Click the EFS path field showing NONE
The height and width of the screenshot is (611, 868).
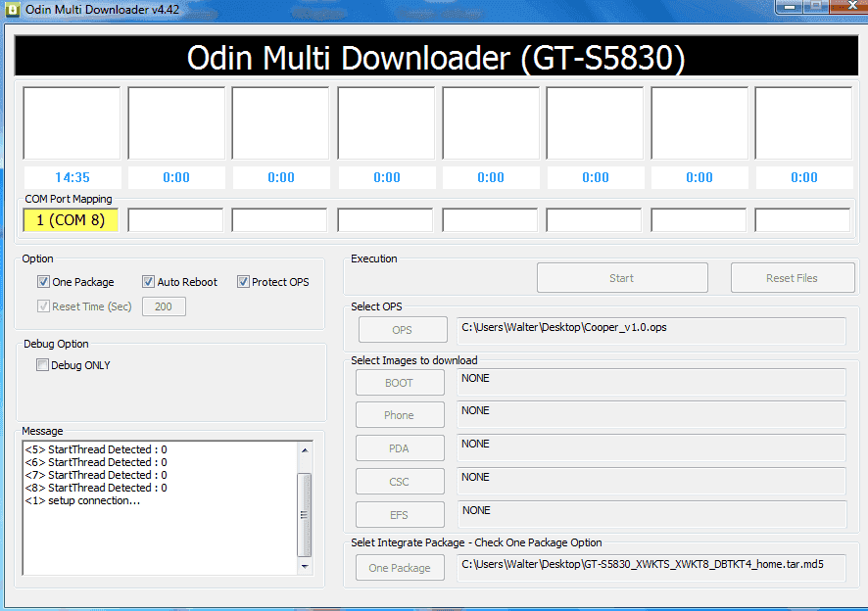pyautogui.click(x=651, y=514)
